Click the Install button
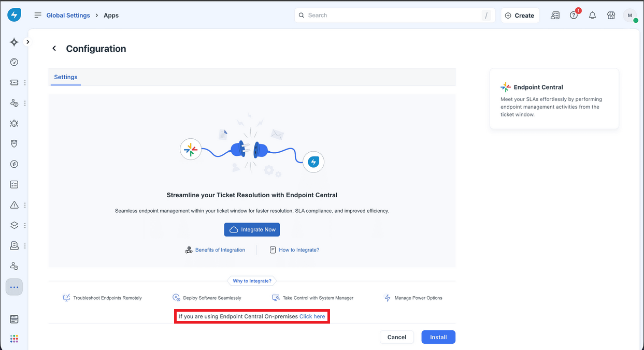 [x=438, y=337]
